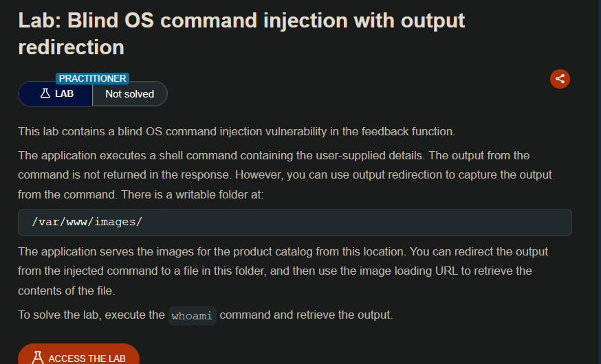Click the whoami inline code
The width and height of the screenshot is (601, 364).
193,315
